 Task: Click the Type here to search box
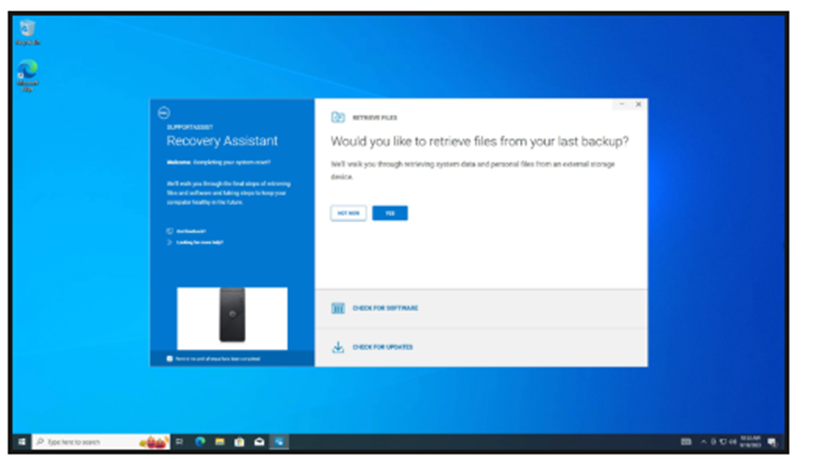(x=101, y=442)
